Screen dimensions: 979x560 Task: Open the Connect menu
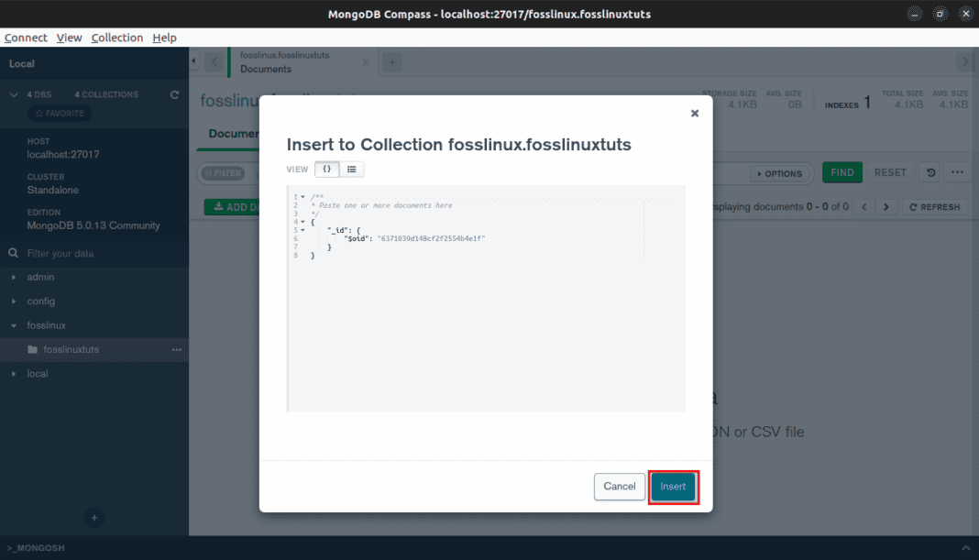point(25,38)
